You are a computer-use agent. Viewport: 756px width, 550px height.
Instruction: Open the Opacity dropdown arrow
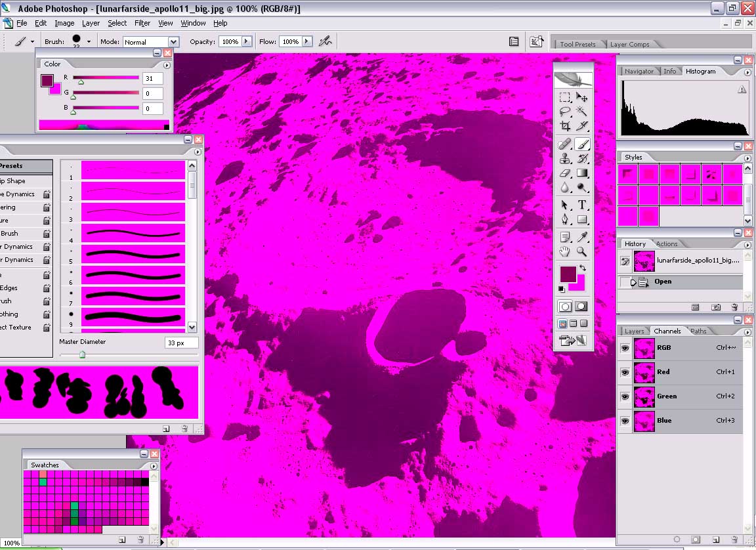(x=247, y=41)
